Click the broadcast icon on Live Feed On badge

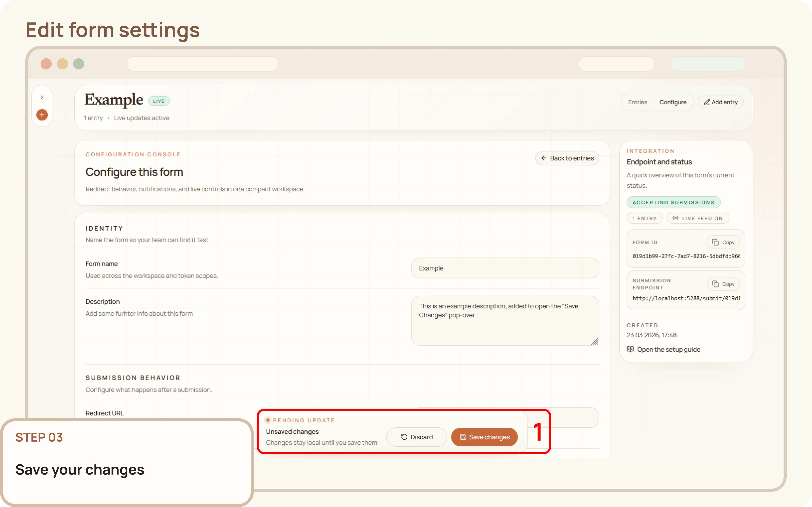pyautogui.click(x=675, y=218)
